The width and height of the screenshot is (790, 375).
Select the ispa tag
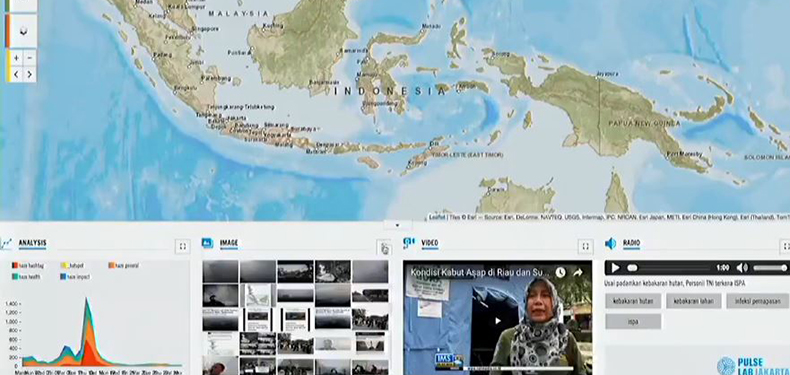[633, 322]
